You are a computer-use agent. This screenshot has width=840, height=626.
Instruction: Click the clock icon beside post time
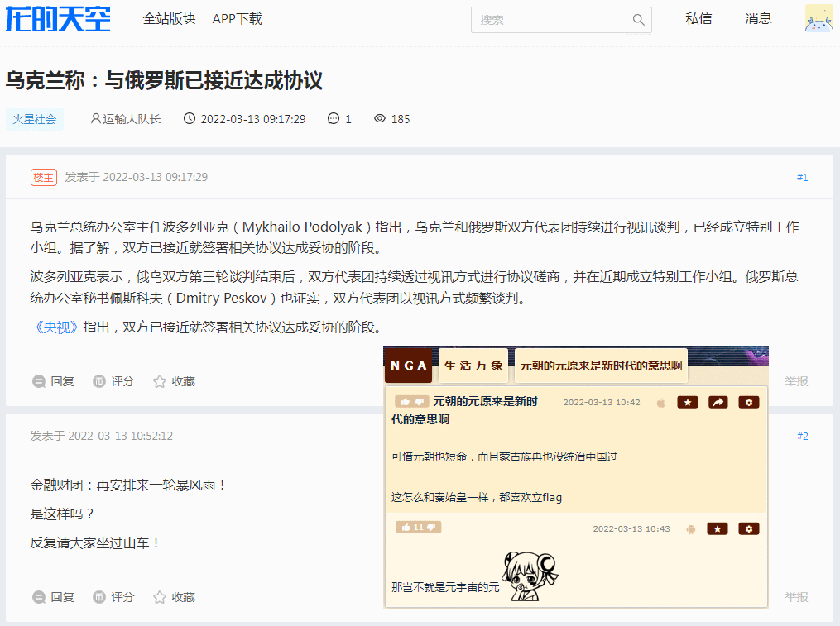click(x=190, y=118)
